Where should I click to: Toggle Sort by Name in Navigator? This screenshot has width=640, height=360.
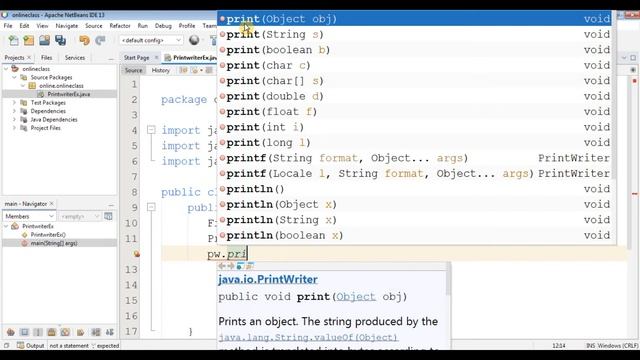[96, 332]
